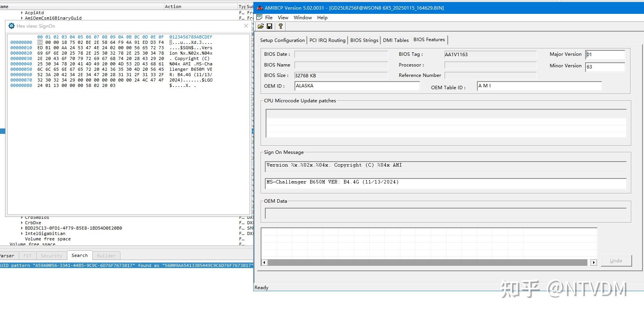This screenshot has height=315, width=644.
Task: Click the ROM document icon beside File
Action: coord(259,17)
